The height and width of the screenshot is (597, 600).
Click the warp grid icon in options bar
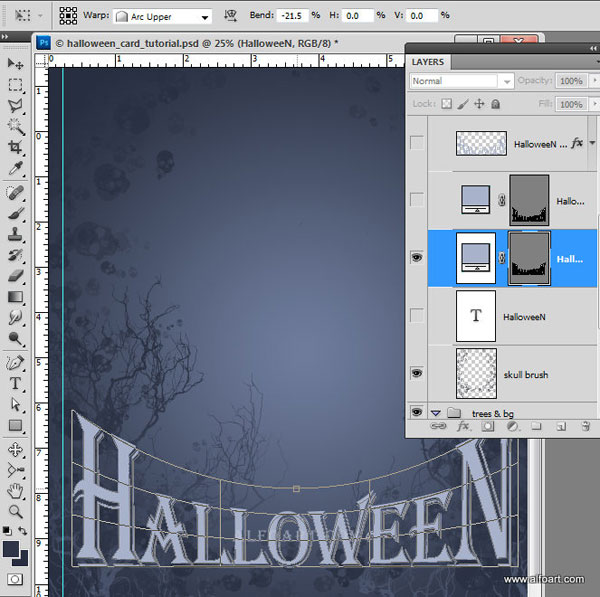pyautogui.click(x=68, y=16)
